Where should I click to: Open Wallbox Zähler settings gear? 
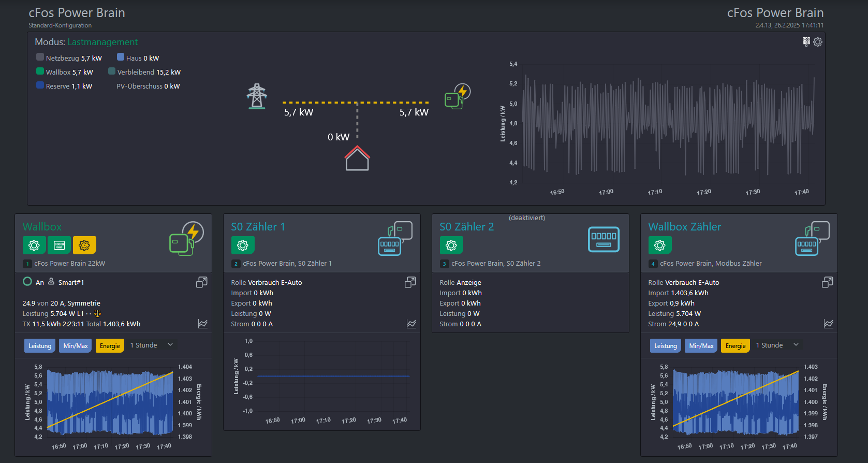click(x=659, y=245)
